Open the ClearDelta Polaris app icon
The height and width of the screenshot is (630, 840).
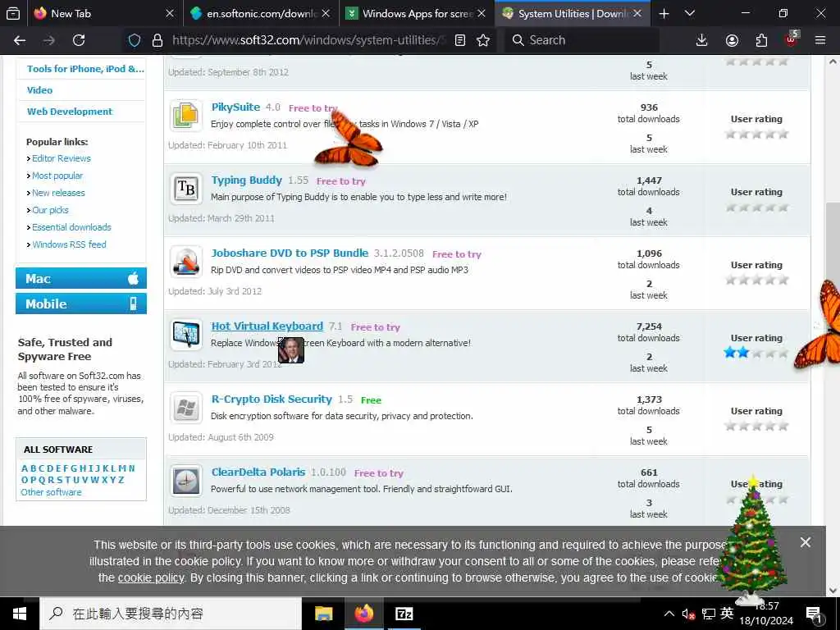(x=186, y=481)
